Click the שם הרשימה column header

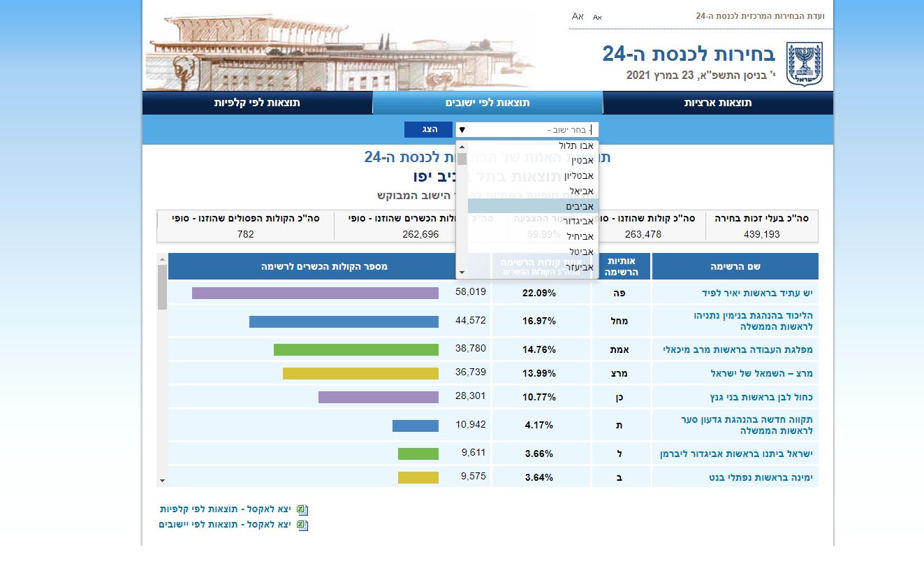tap(735, 266)
